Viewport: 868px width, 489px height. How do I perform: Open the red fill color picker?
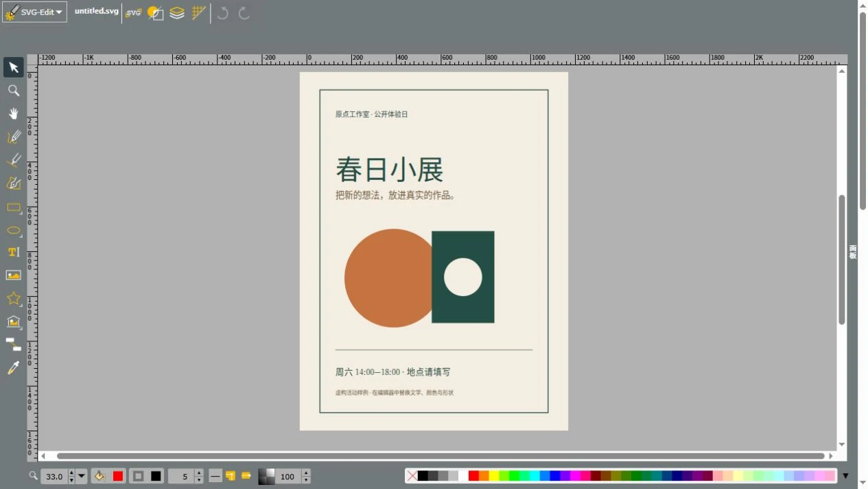point(118,476)
